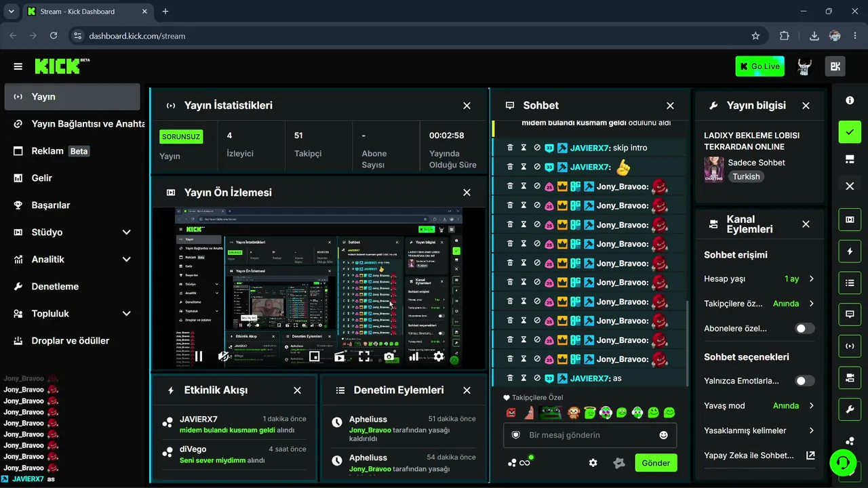The height and width of the screenshot is (488, 868).
Task: Open the Yapay Zeka ile Sohbet link
Action: pyautogui.click(x=759, y=455)
